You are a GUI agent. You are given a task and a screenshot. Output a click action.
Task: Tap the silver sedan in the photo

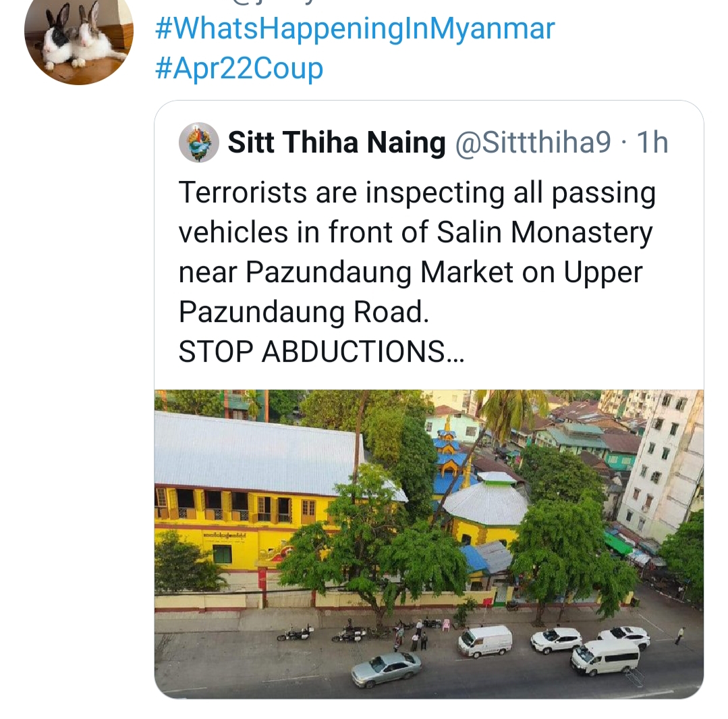tap(387, 669)
